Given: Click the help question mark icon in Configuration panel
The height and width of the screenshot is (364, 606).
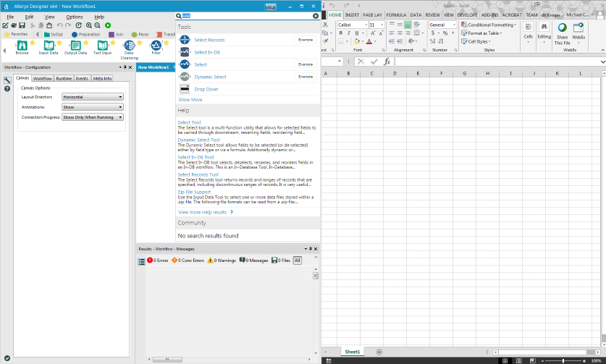Looking at the screenshot, I should [7, 89].
